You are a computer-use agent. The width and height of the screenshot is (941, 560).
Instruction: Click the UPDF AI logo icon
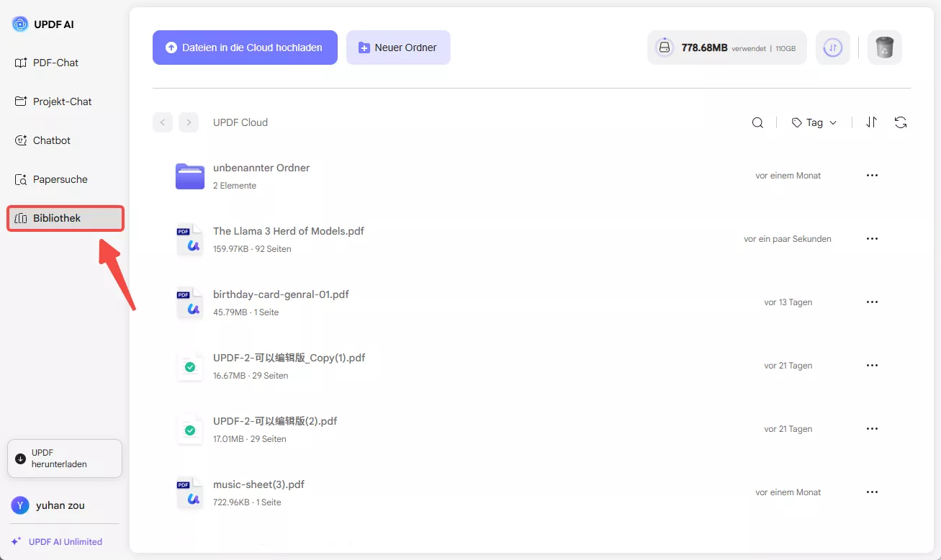coord(20,24)
